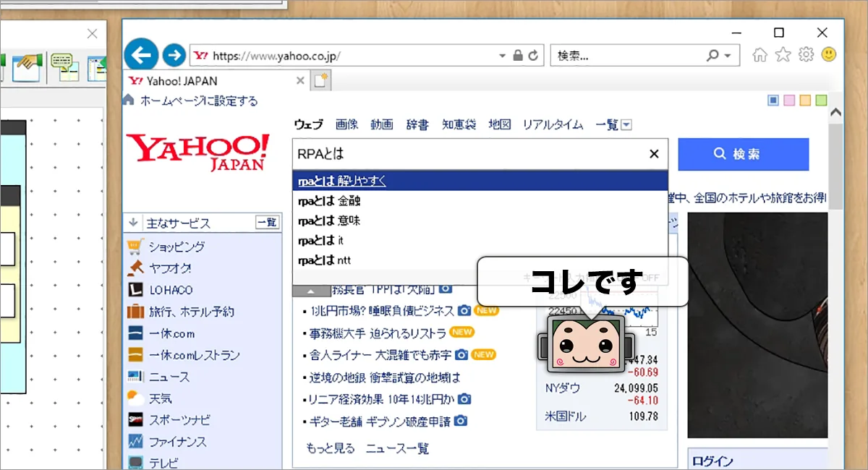Pick the blue theme color square

click(773, 101)
